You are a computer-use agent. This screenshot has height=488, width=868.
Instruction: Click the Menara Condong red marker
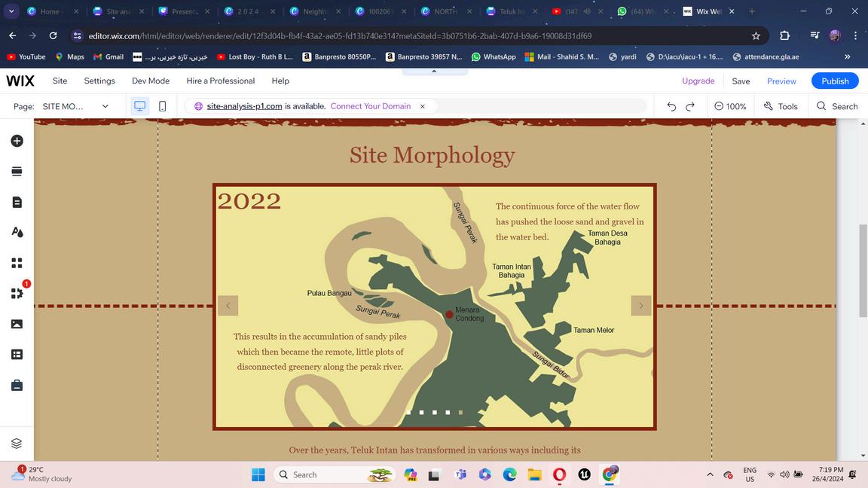point(450,314)
